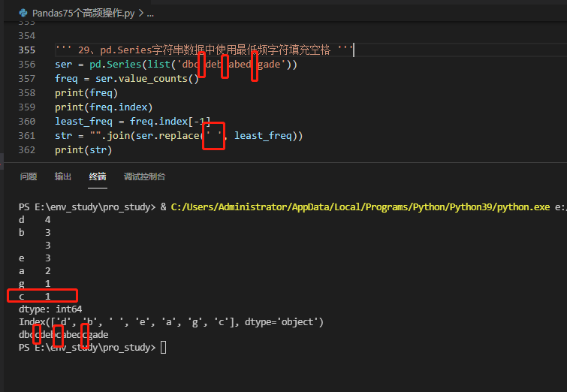The image size is (567, 392).
Task: Switch to the 问题 panel tab
Action: (x=29, y=176)
